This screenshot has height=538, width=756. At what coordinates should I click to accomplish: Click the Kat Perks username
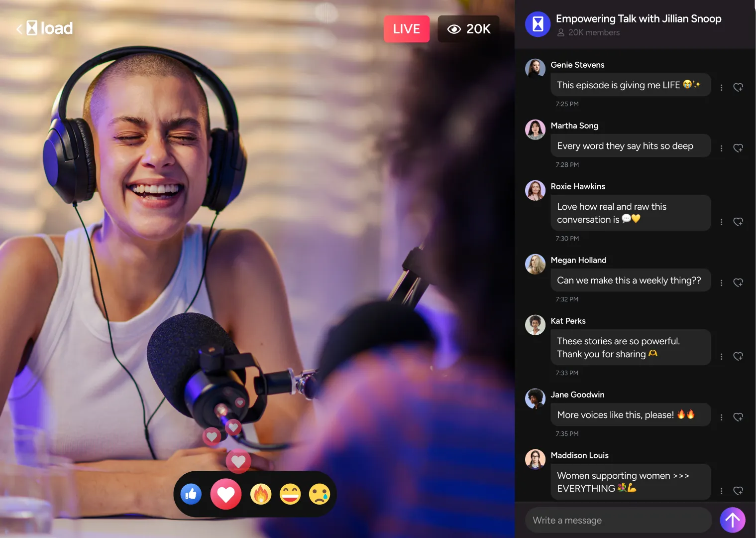(x=568, y=321)
